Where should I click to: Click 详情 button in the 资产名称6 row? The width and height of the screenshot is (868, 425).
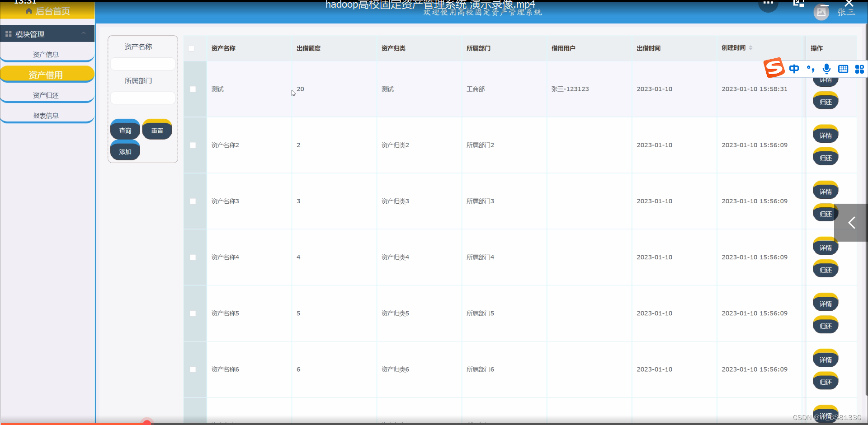pyautogui.click(x=826, y=358)
